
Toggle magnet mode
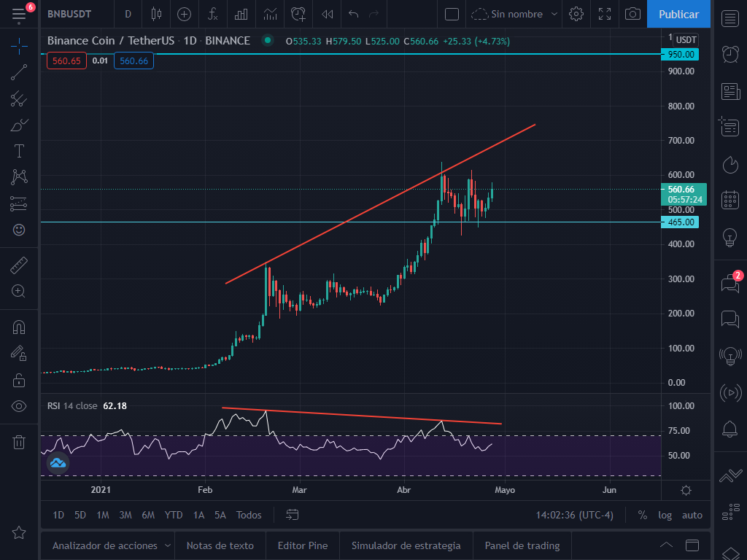tap(18, 327)
